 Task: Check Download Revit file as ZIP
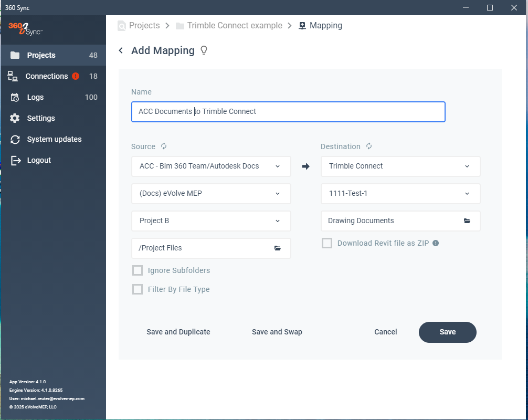click(327, 243)
